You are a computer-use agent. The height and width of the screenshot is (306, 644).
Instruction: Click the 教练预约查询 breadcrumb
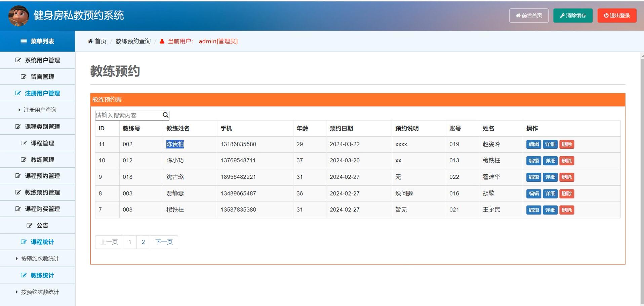(133, 41)
